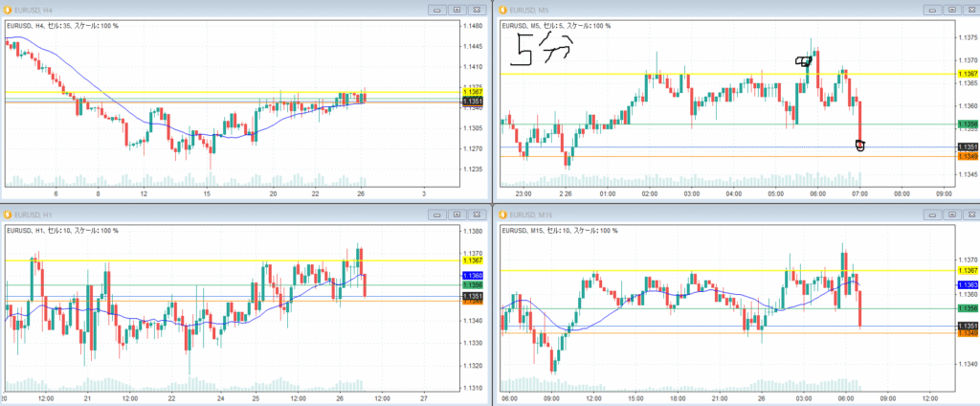Select the orange 1.1349 price label in M5 chart

click(967, 155)
